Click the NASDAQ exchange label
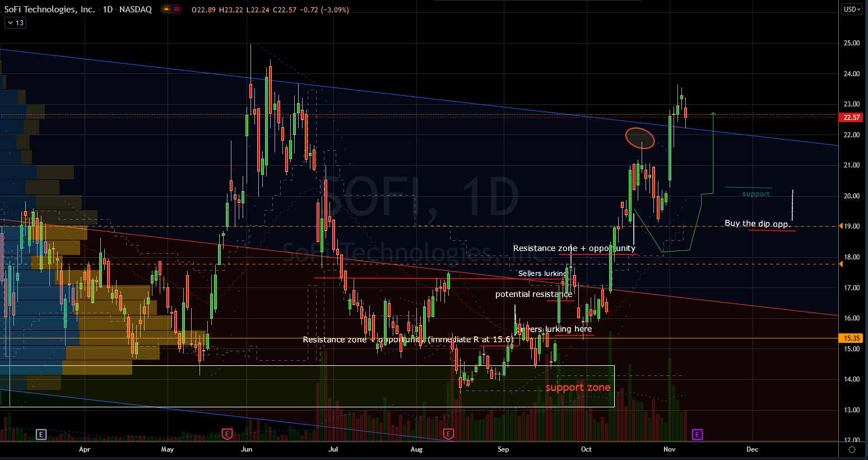 click(x=136, y=10)
